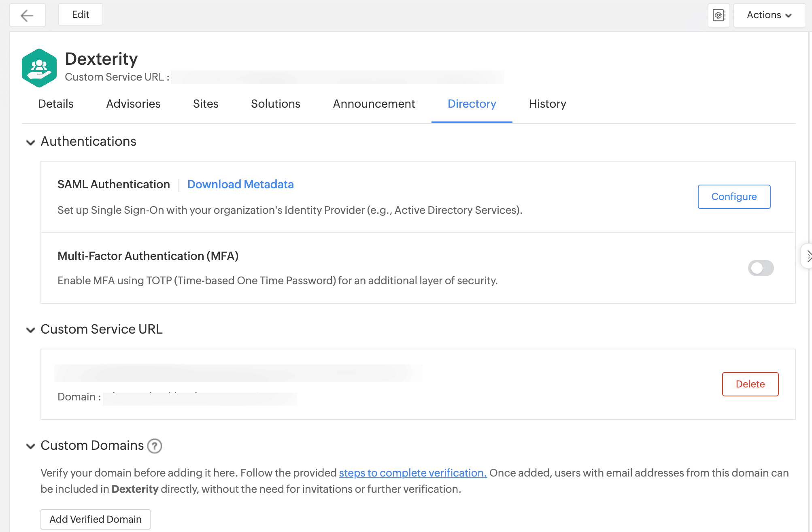Click Configure for SAML Authentication
The width and height of the screenshot is (812, 532).
734,197
